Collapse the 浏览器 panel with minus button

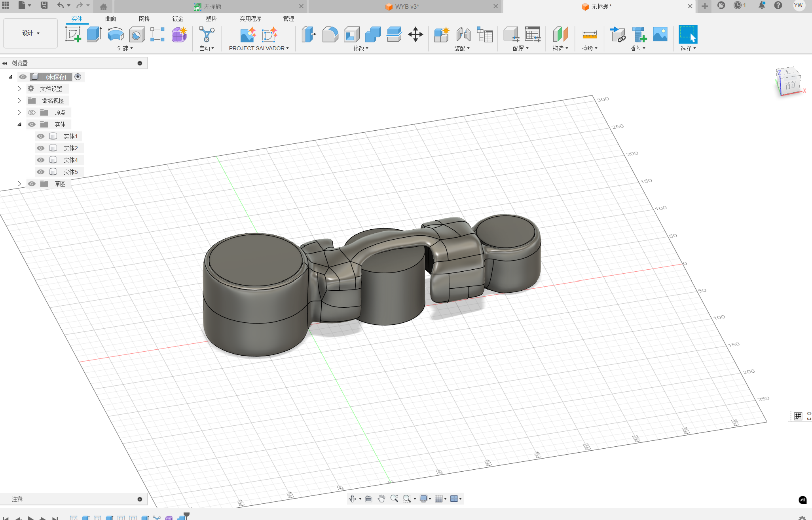tap(140, 63)
